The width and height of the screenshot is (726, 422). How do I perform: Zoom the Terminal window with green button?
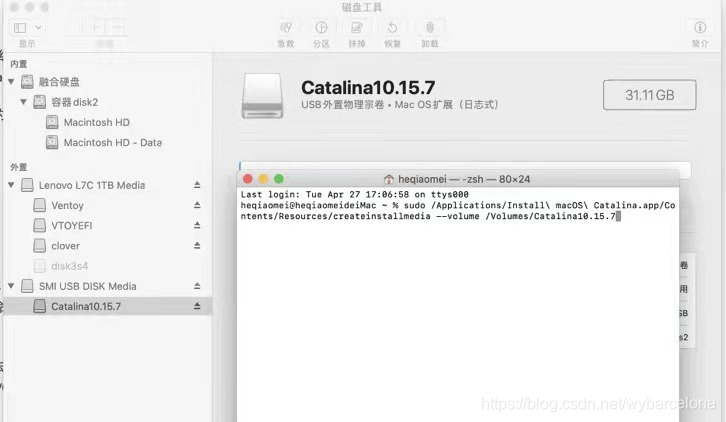(279, 179)
